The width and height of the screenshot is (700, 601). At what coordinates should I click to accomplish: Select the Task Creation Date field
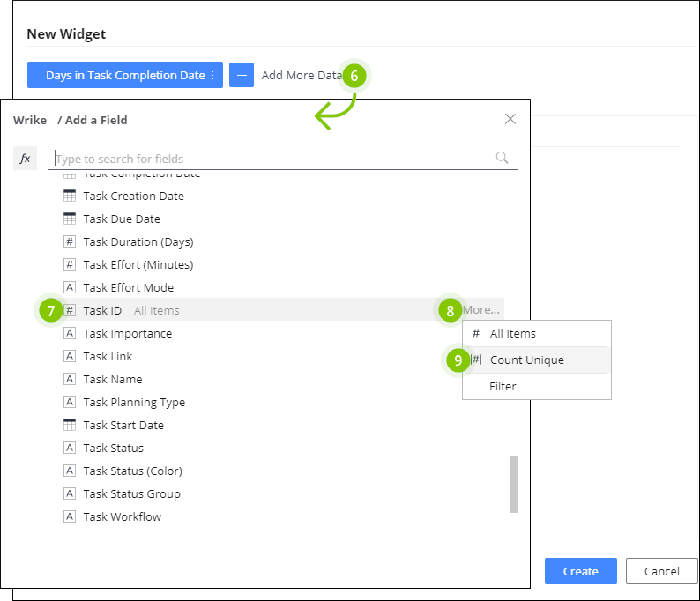click(133, 196)
